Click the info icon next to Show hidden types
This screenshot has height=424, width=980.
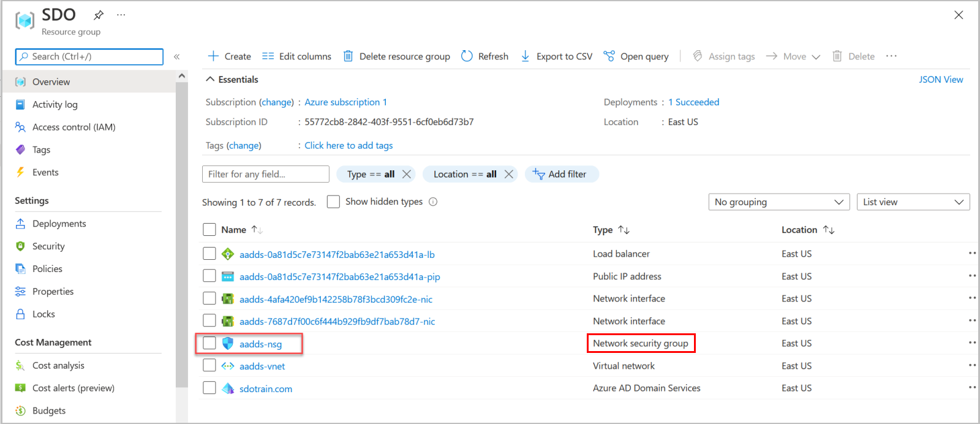[x=433, y=202]
